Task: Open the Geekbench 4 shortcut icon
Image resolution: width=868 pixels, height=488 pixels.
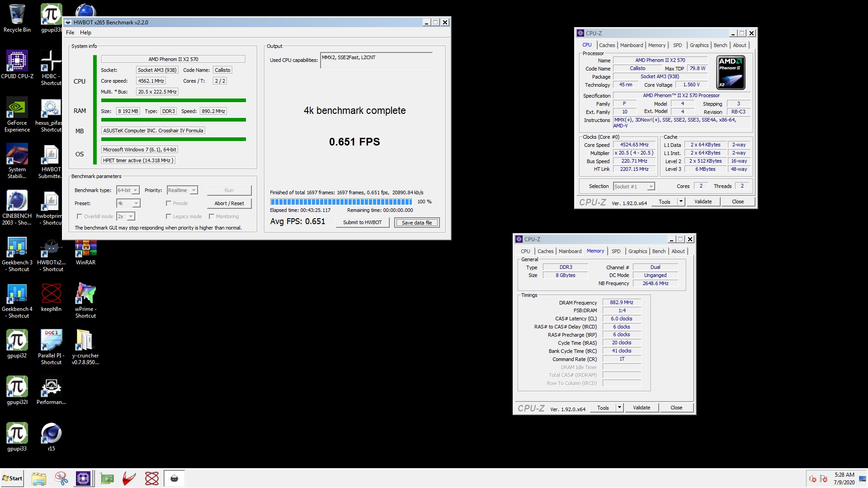Action: point(17,300)
